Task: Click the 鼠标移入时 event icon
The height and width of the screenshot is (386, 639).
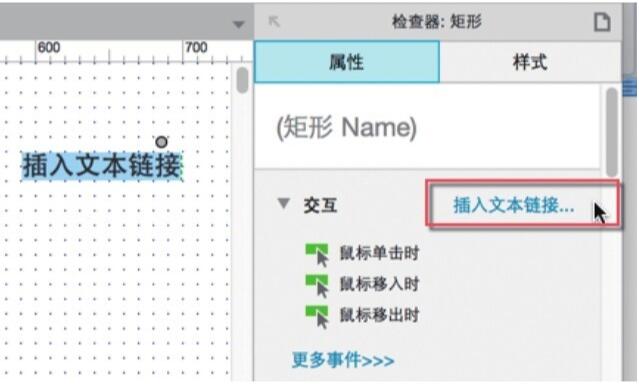Action: pos(317,286)
